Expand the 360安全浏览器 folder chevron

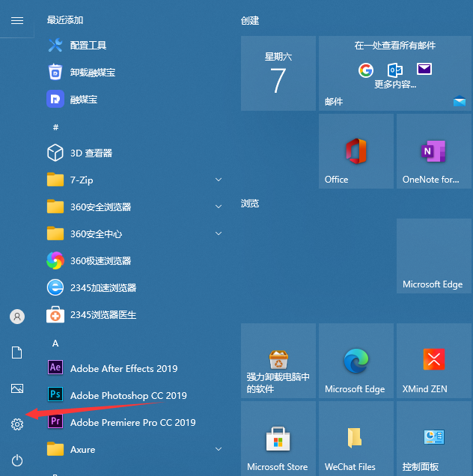219,207
